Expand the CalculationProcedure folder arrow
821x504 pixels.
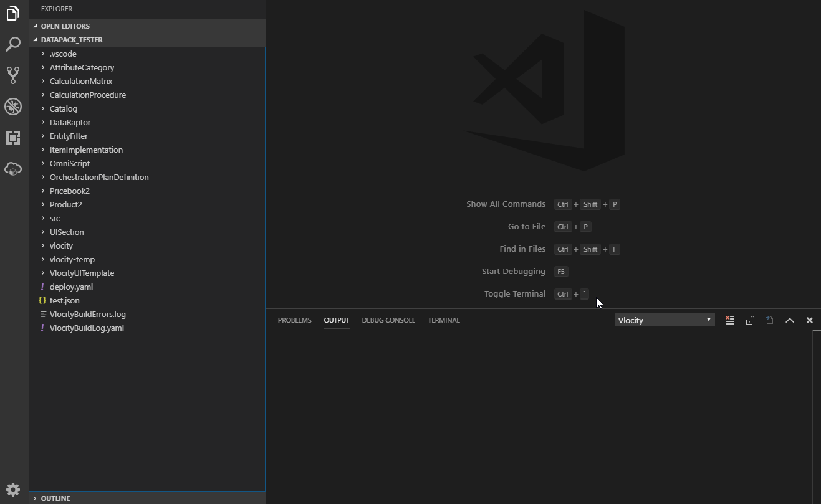tap(43, 95)
